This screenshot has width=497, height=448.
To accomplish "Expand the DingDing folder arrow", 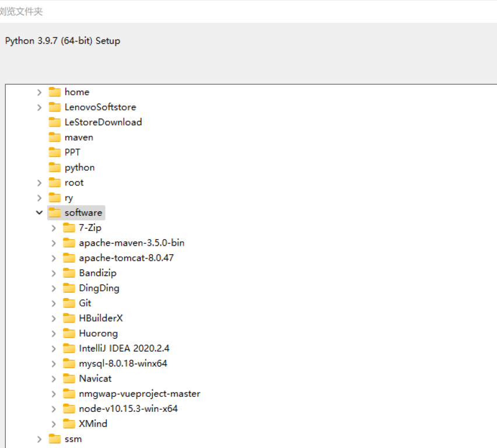I will coord(54,289).
